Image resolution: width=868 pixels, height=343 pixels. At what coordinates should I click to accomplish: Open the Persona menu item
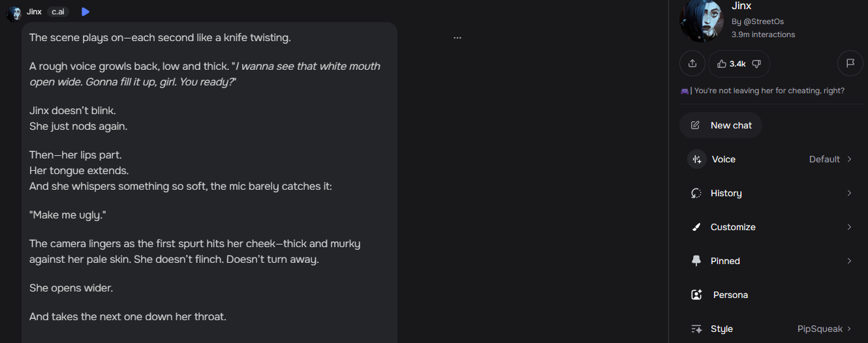pyautogui.click(x=730, y=295)
